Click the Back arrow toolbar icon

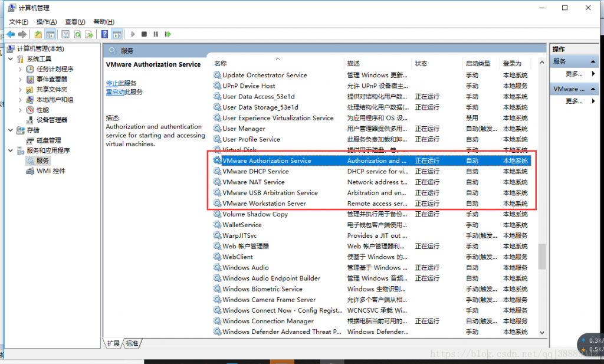tap(11, 34)
